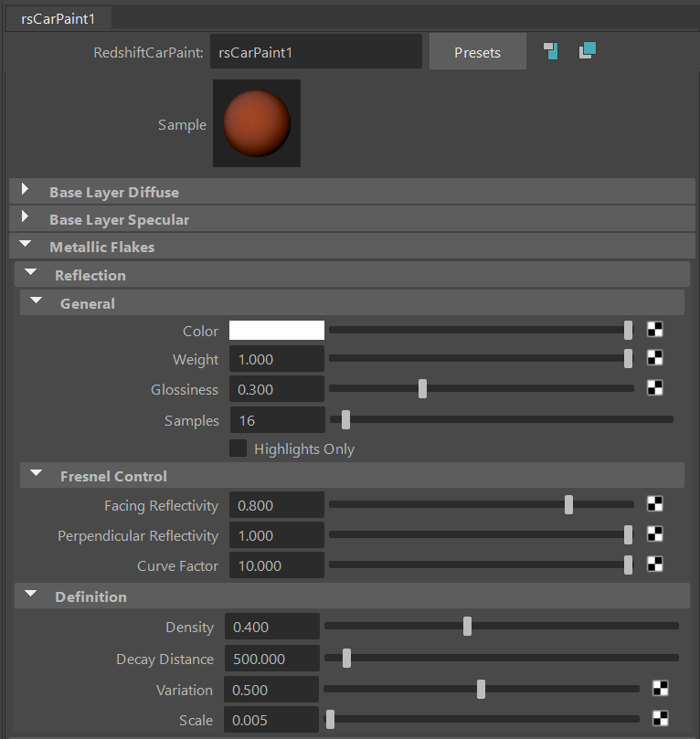This screenshot has width=700, height=739.
Task: Click the Variation value field
Action: [271, 690]
